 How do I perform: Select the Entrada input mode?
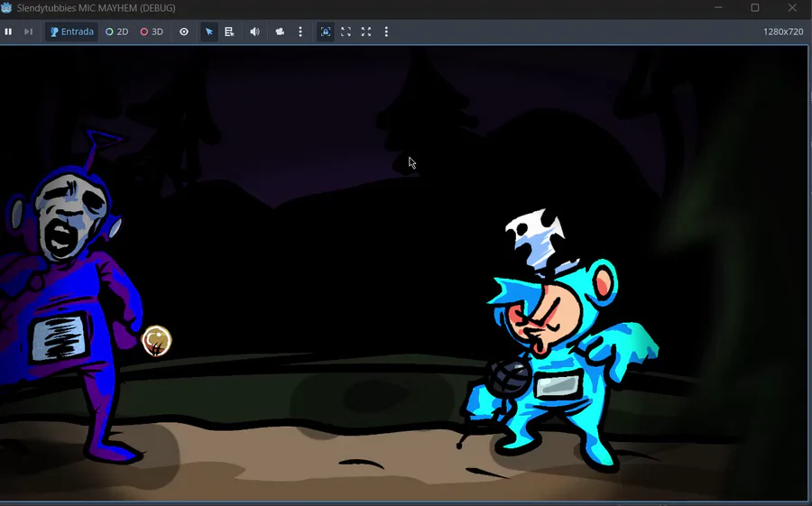(x=71, y=32)
